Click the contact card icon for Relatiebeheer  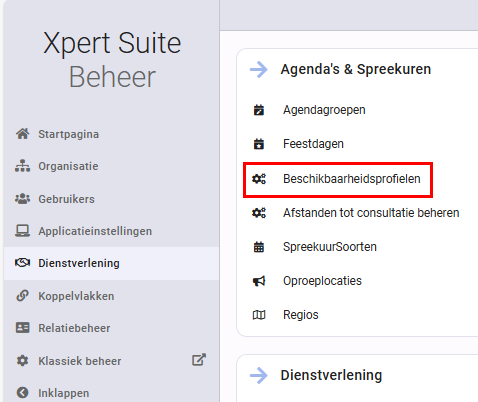23,328
